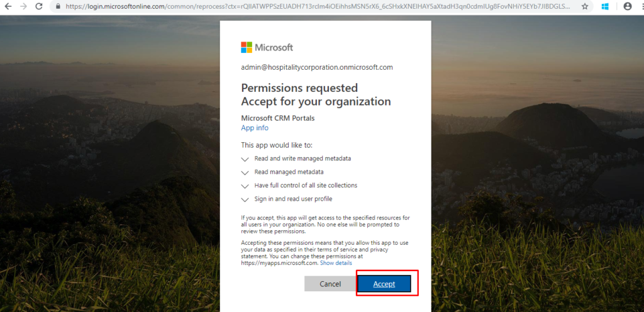This screenshot has width=644, height=312.
Task: Expand "Sign in and read user profile"
Action: 245,199
